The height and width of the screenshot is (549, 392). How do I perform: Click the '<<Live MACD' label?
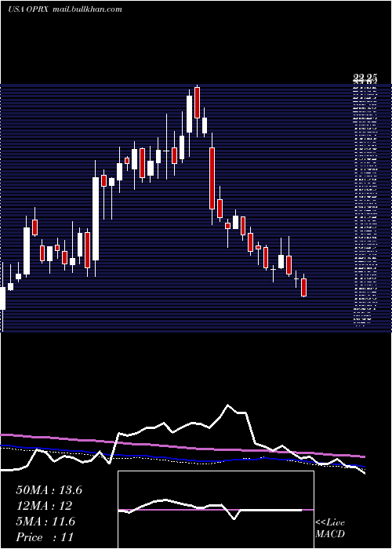[330, 528]
